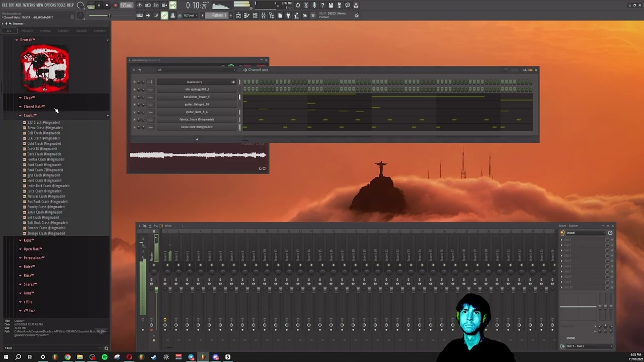
Task: Open the 1/2 beat snap dropdown
Action: tap(189, 16)
